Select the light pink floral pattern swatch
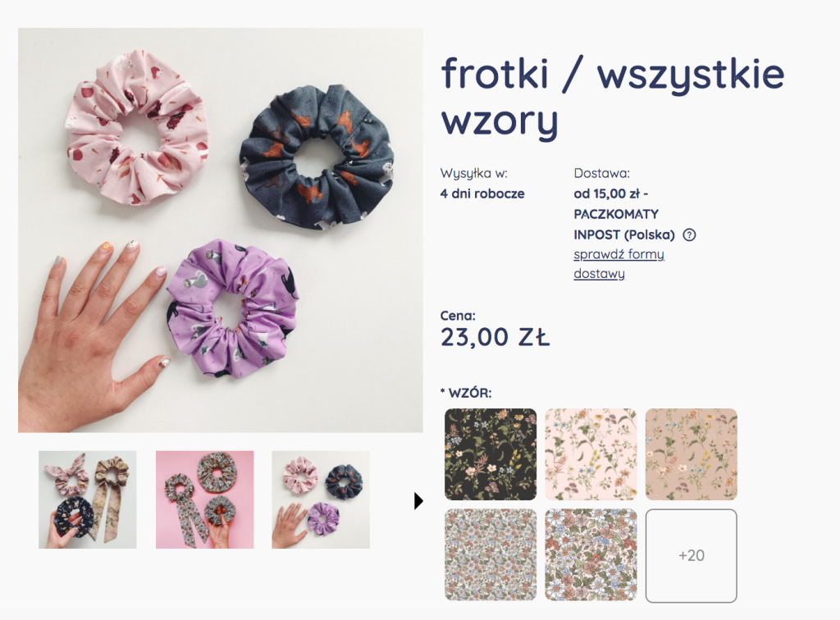 click(591, 454)
